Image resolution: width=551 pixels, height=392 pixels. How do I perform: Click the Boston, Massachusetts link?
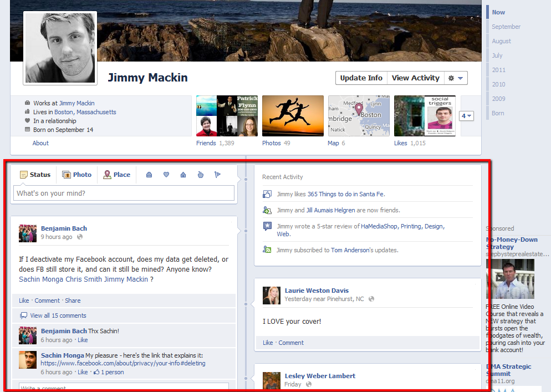point(85,112)
